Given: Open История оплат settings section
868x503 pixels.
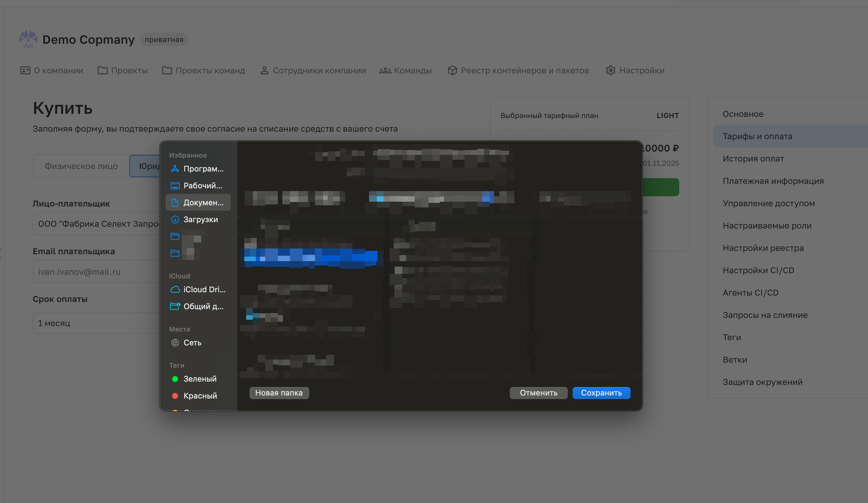Looking at the screenshot, I should pyautogui.click(x=753, y=159).
